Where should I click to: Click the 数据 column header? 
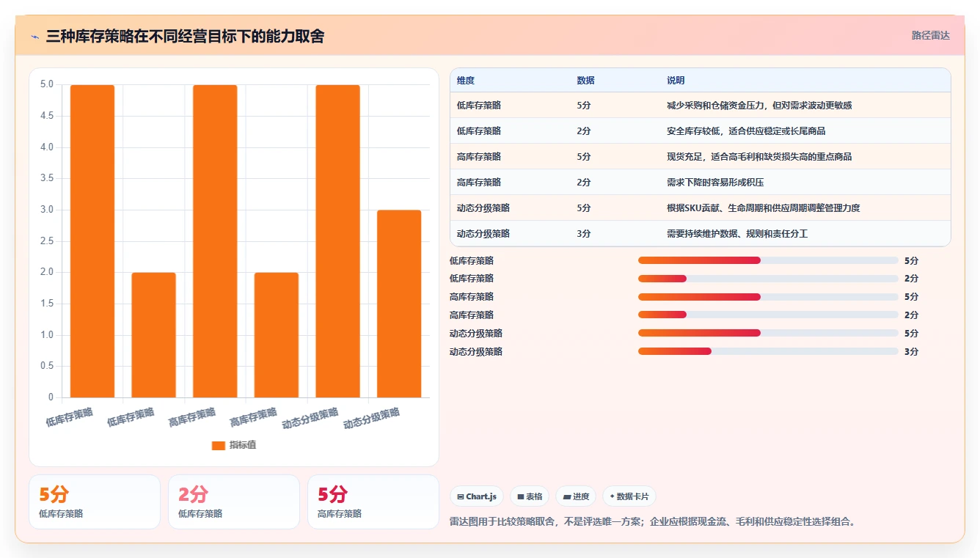point(586,81)
